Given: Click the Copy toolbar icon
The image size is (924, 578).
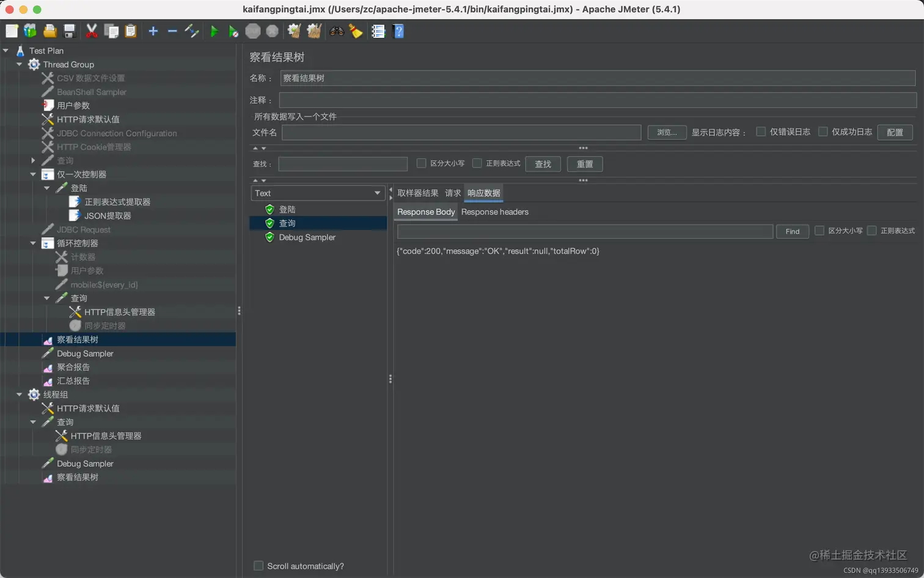Looking at the screenshot, I should click(x=111, y=31).
